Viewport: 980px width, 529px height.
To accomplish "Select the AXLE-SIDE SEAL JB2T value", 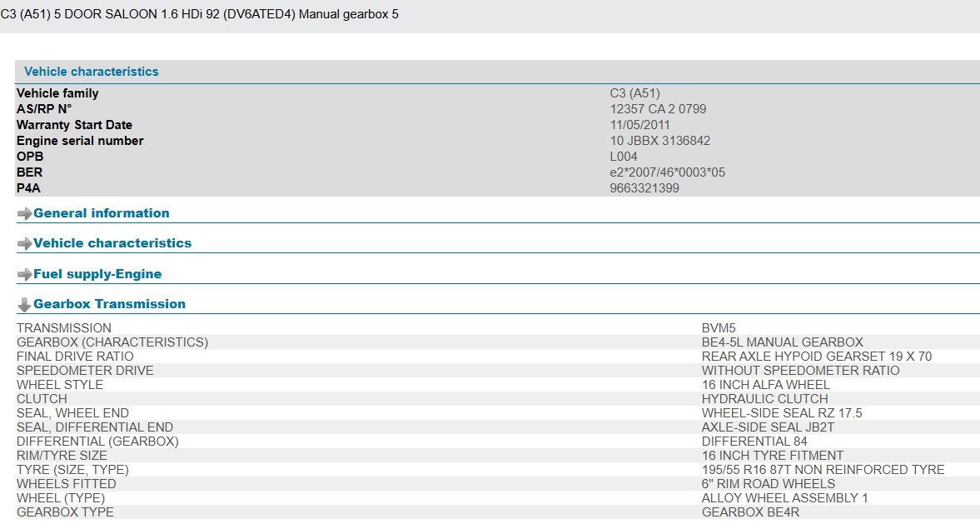I will tap(769, 427).
